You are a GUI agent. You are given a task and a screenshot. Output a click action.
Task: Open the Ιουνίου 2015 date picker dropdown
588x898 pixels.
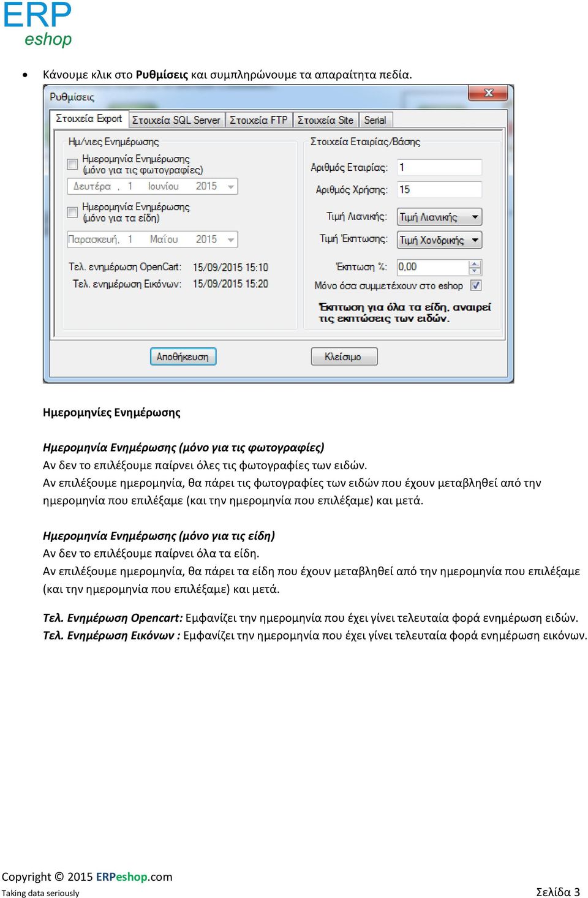point(231,186)
